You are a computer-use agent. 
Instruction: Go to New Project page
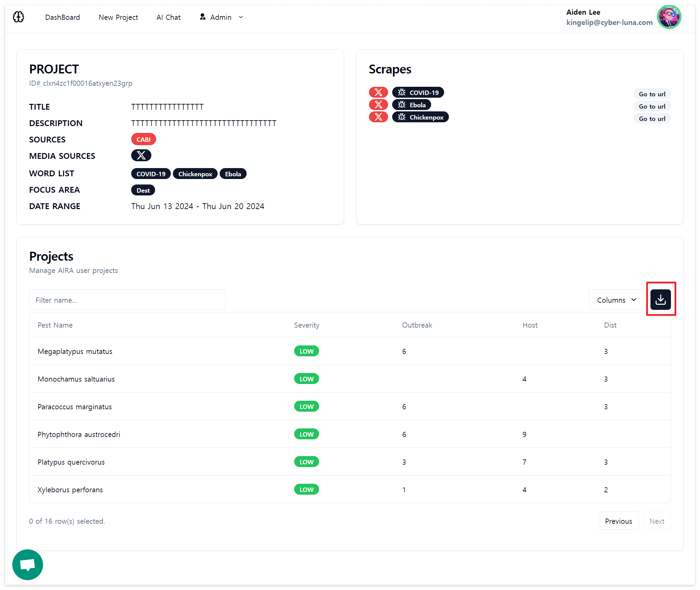(x=118, y=17)
